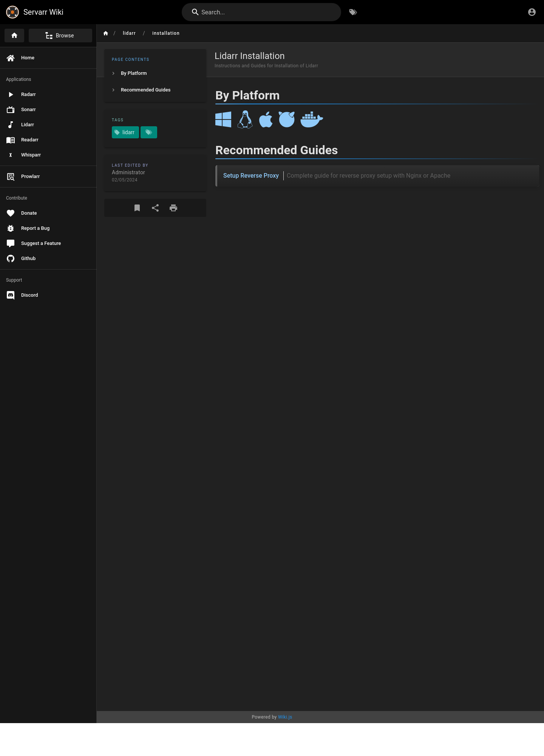Open the Whisparr sidebar entry
Screen dimensions: 544x756
click(x=48, y=155)
